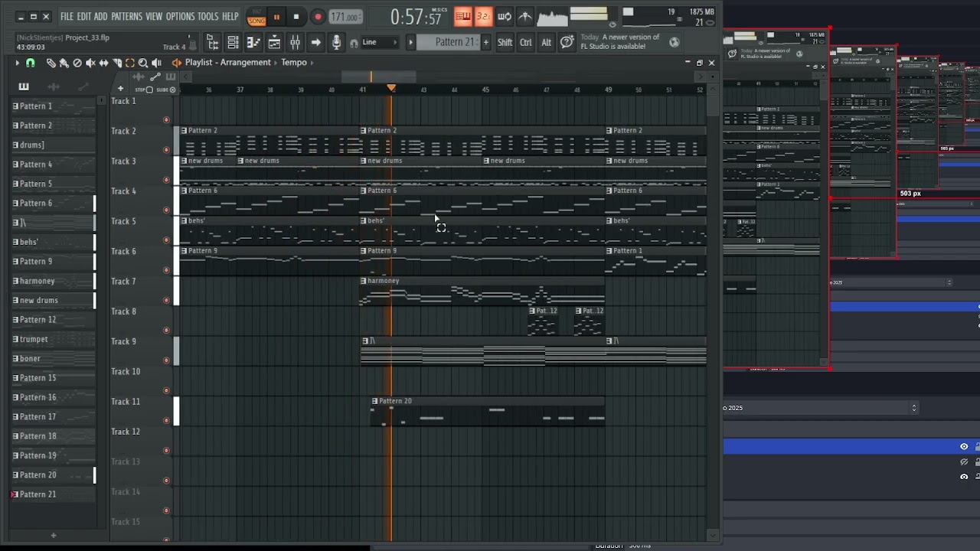The image size is (980, 551).
Task: Select the Delete tool in Playlist
Action: (x=77, y=63)
